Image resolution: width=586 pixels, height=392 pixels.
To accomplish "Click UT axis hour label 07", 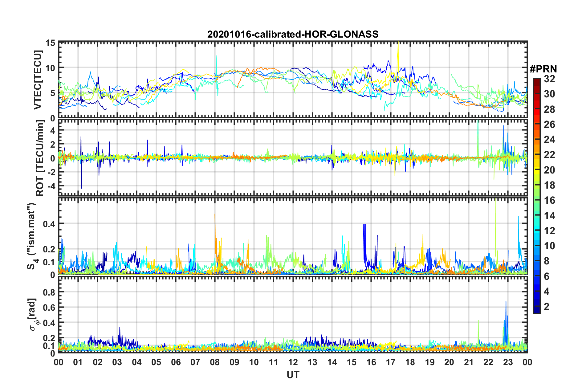I will 195,362.
